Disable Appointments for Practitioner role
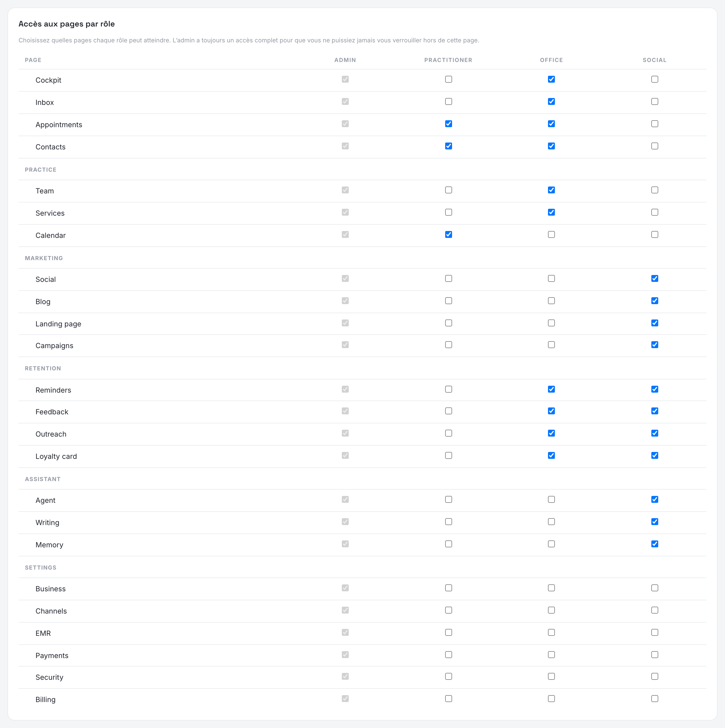This screenshot has height=728, width=725. 448,124
